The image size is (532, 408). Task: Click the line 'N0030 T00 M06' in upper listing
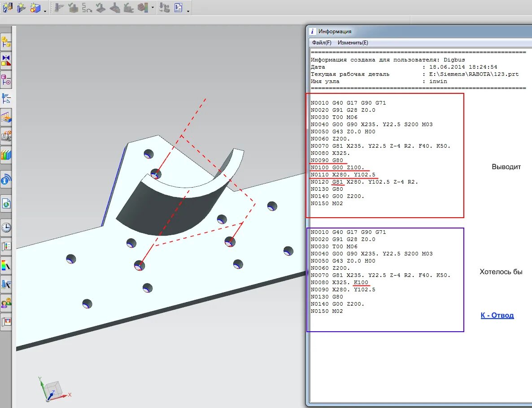click(x=334, y=117)
